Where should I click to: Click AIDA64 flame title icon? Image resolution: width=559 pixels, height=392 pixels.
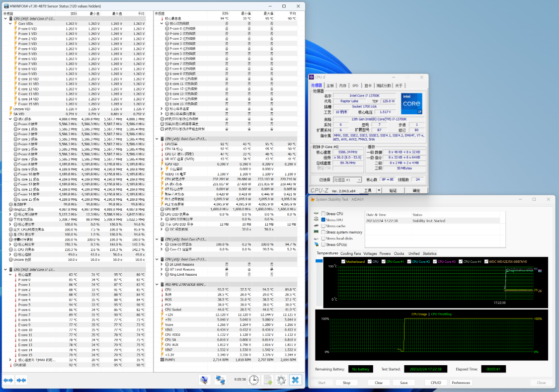pos(313,199)
